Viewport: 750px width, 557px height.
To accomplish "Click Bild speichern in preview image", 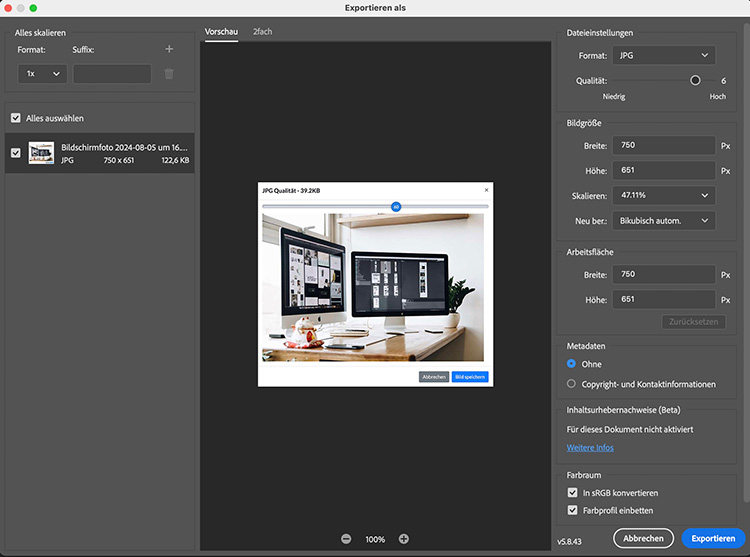I will point(470,377).
